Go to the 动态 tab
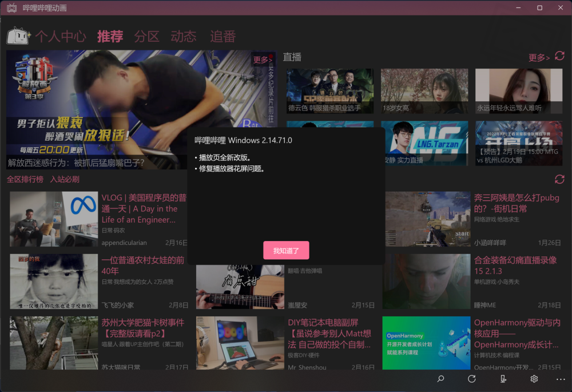The image size is (572, 392). (184, 37)
